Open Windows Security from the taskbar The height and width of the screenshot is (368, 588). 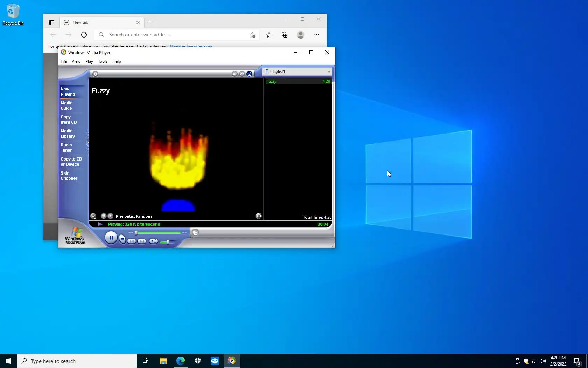(x=198, y=361)
